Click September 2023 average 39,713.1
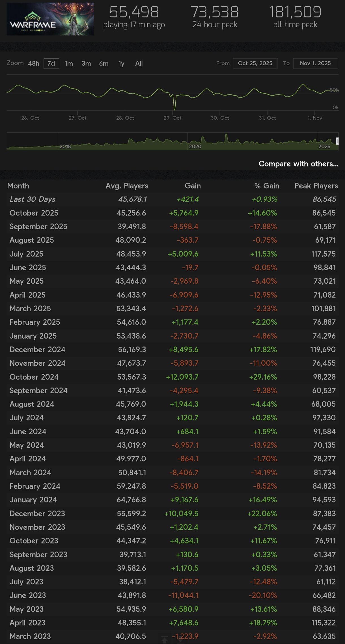Screen dimensions: 345x644 (x=133, y=555)
